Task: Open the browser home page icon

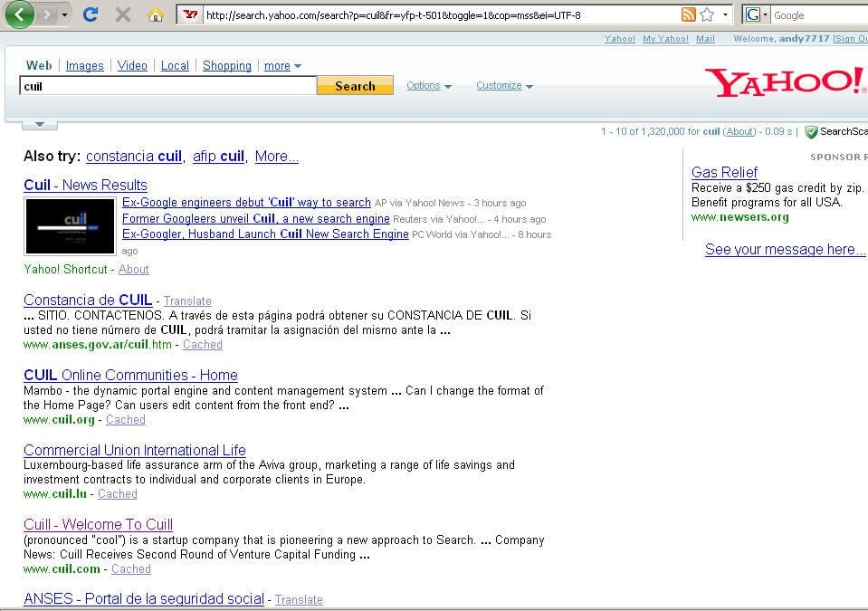Action: pos(156,15)
